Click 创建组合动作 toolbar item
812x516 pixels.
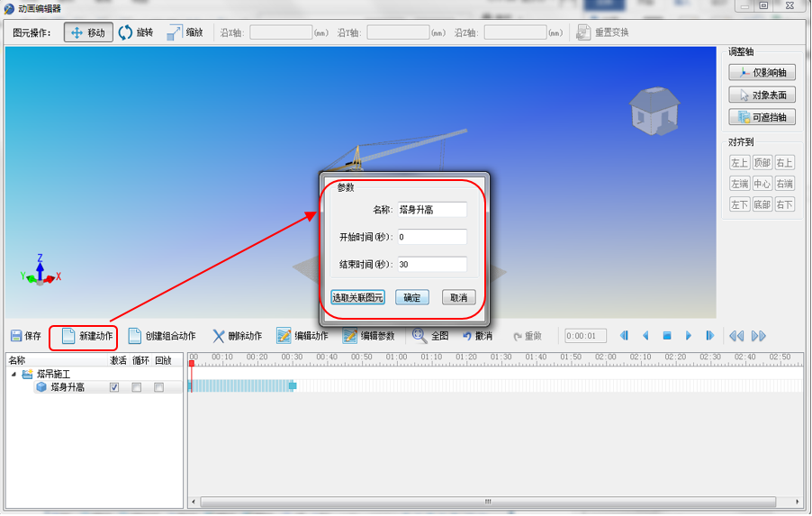162,336
